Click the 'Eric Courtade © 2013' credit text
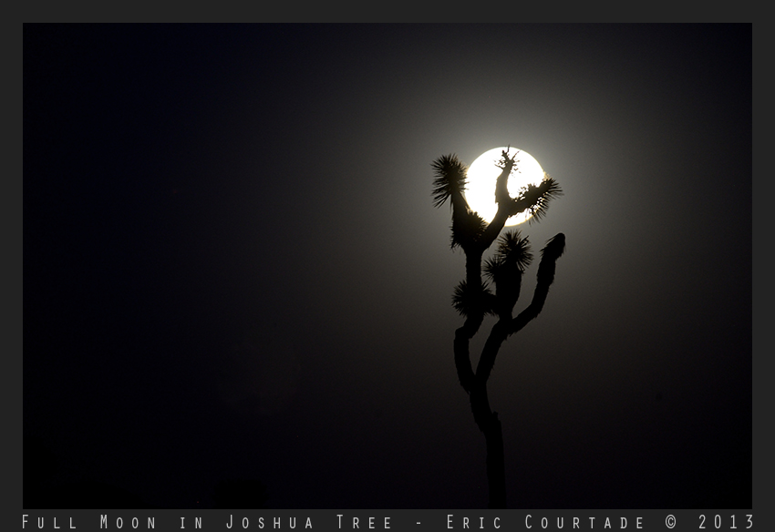 pos(600,522)
